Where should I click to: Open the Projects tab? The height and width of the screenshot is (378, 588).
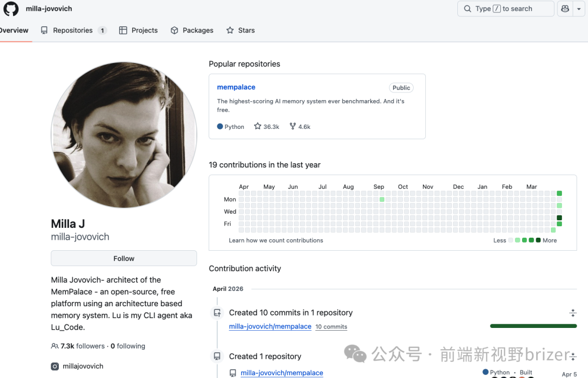[139, 30]
